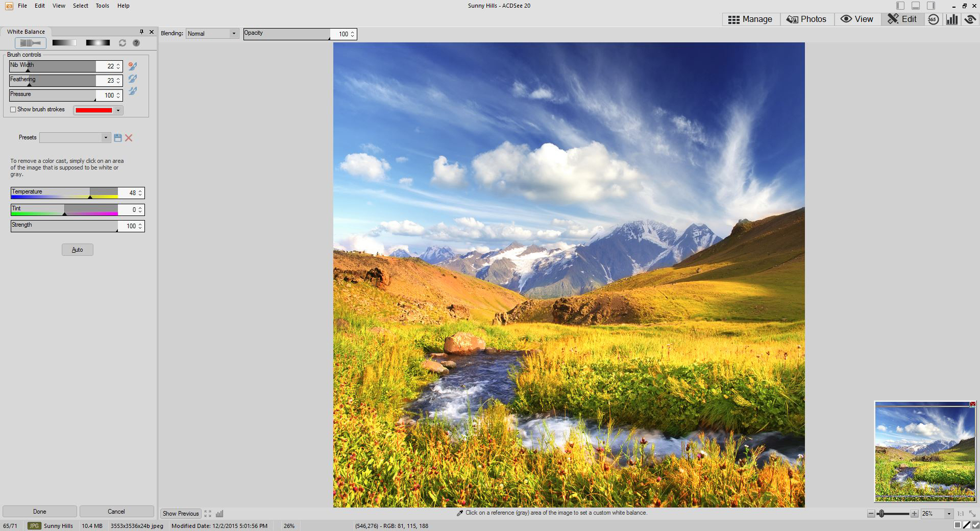Select the linear gradient tool
The height and width of the screenshot is (531, 980).
coord(64,43)
